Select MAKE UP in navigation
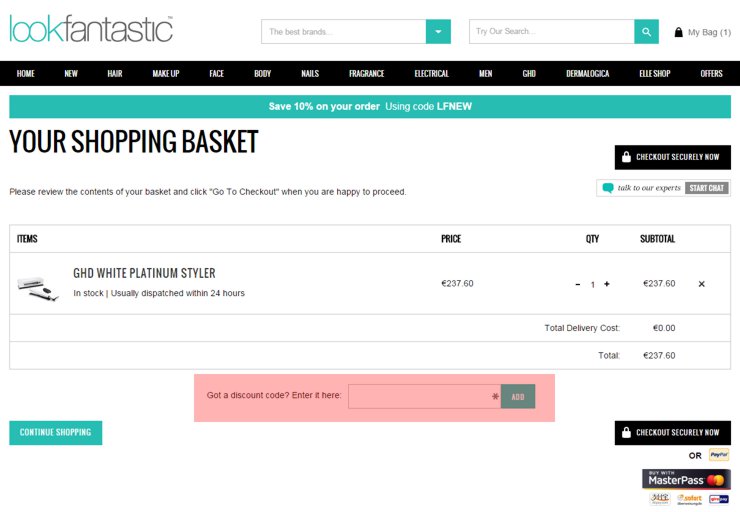Viewport: 740px width, 512px height. pos(166,74)
